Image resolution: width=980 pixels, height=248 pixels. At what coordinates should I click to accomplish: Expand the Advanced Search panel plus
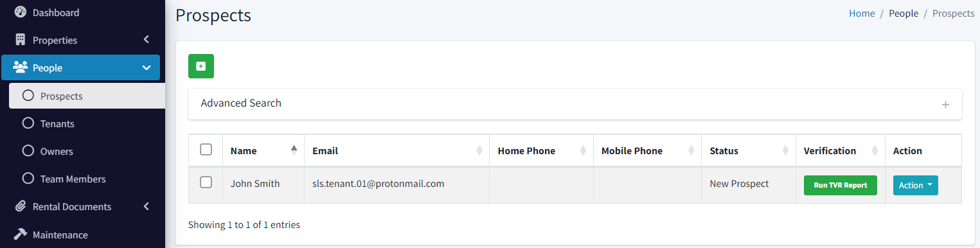[x=945, y=104]
